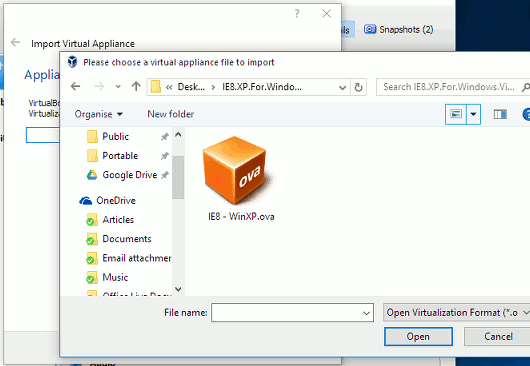Screen dimensions: 530x366
Task: Click the sidebar scroll down arrow
Action: click(x=178, y=289)
